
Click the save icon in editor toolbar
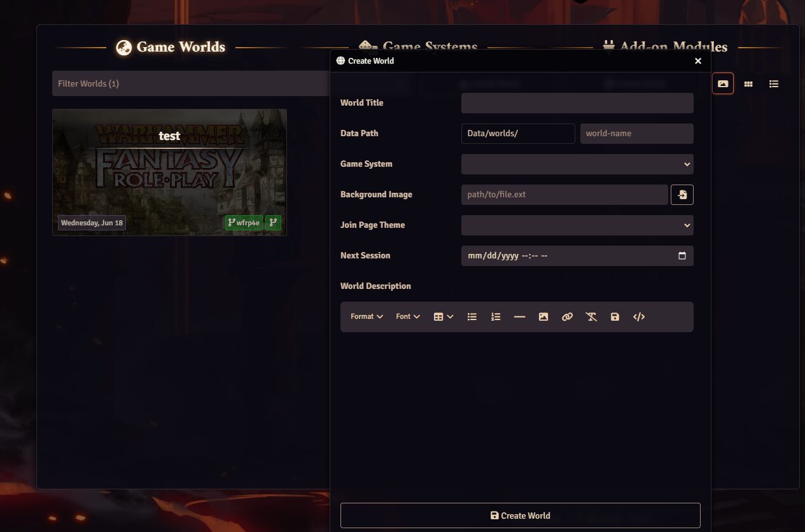pos(615,317)
